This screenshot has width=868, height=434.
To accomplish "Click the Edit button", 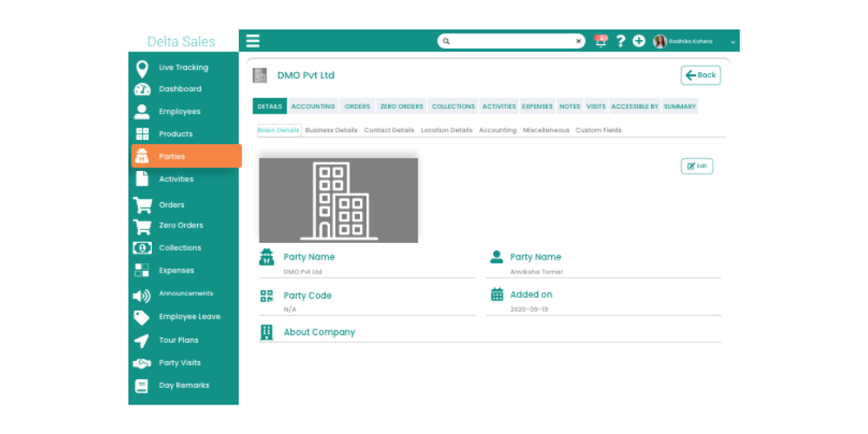I will (697, 166).
